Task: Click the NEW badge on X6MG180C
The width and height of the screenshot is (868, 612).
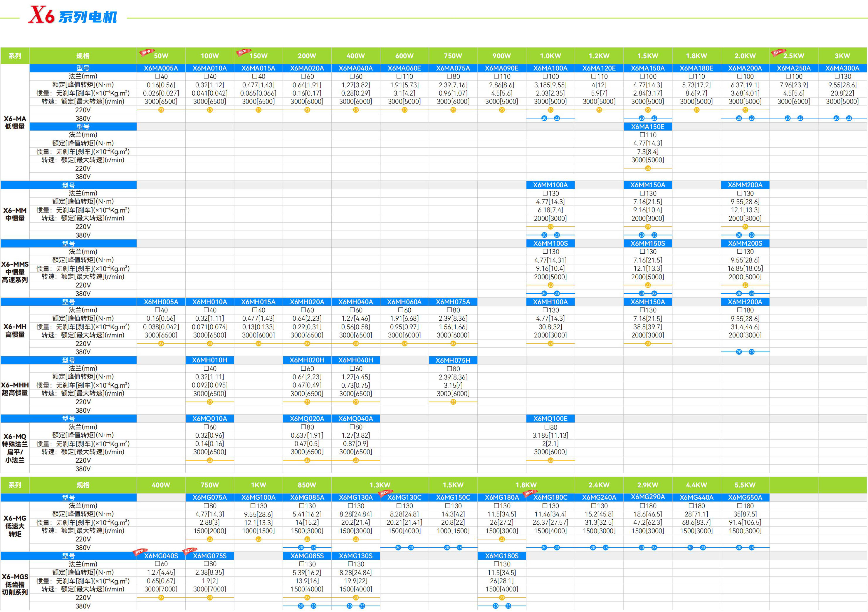Action: [529, 492]
